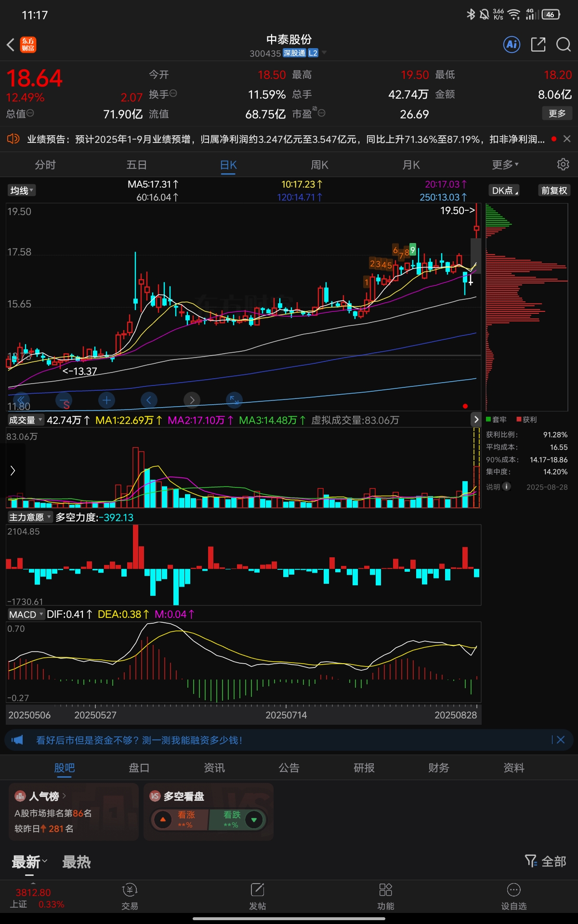Move chart one step right
This screenshot has width=578, height=924.
192,400
